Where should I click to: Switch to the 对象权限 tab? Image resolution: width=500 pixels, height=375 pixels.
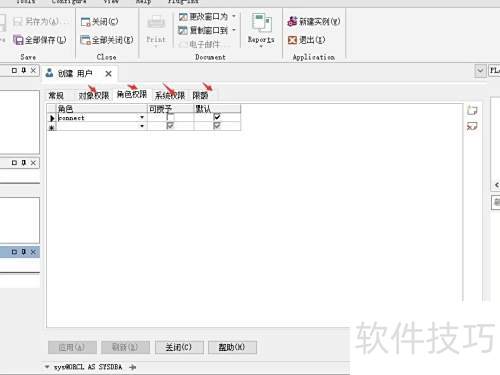(x=94, y=96)
